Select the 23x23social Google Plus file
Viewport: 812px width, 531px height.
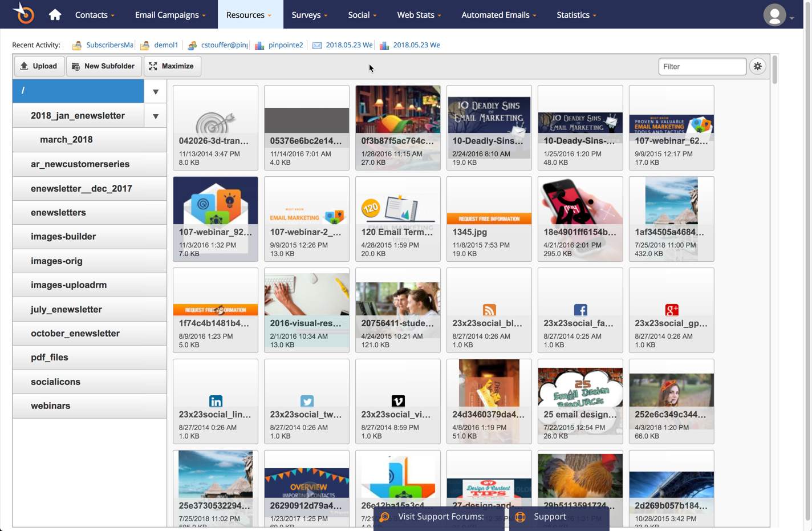(x=672, y=310)
